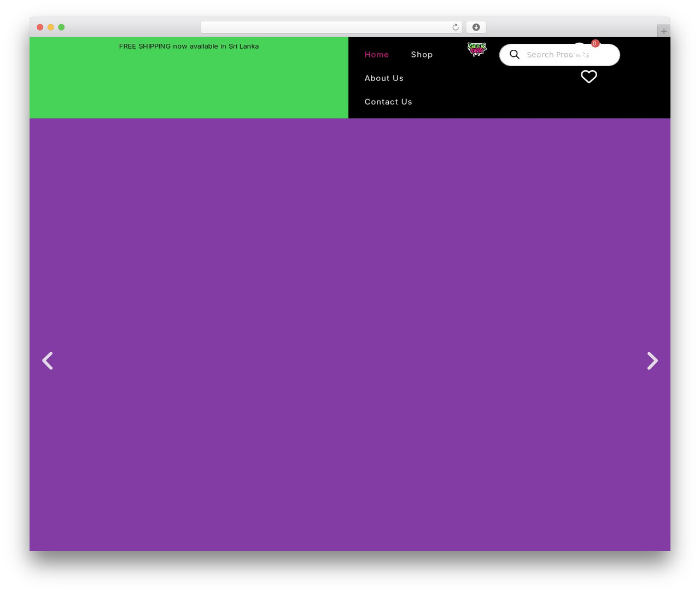Close the browser window with red button
This screenshot has height=593, width=700.
[x=40, y=27]
